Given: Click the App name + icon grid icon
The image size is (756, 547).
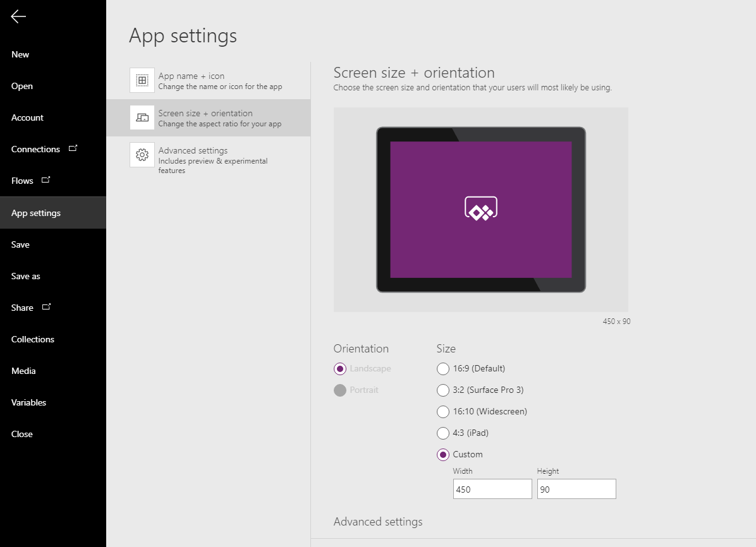Looking at the screenshot, I should coord(142,80).
